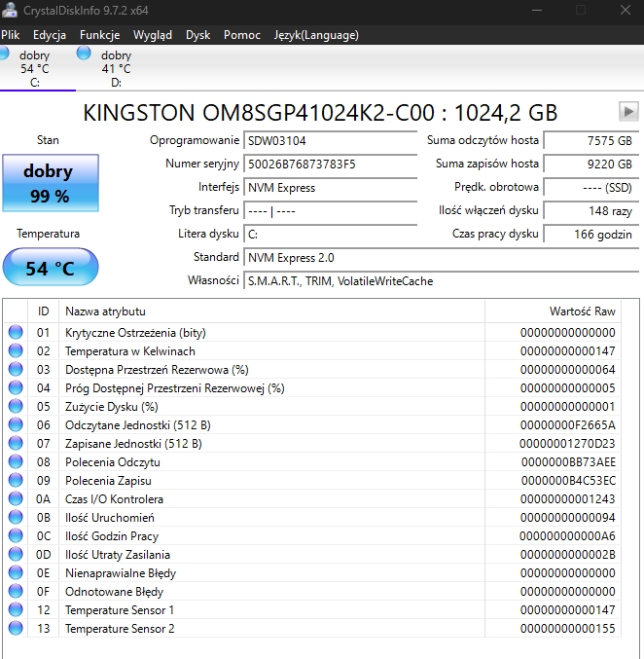Click the blue status orb for disk C:
Viewport: 644px width, 659px height.
pos(5,53)
